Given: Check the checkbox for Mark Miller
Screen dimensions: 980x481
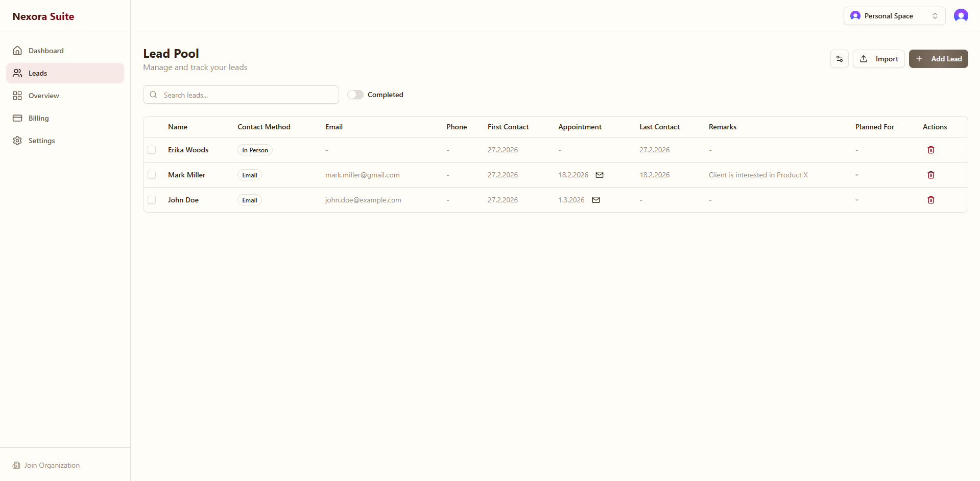Looking at the screenshot, I should point(152,175).
